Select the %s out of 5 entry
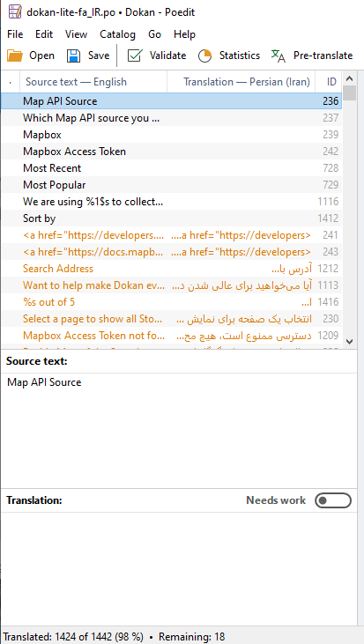This screenshot has width=364, height=644. [171, 302]
